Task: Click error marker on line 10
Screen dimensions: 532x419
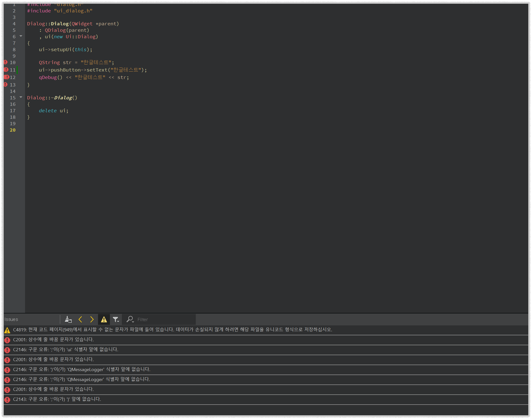Action: coord(6,62)
